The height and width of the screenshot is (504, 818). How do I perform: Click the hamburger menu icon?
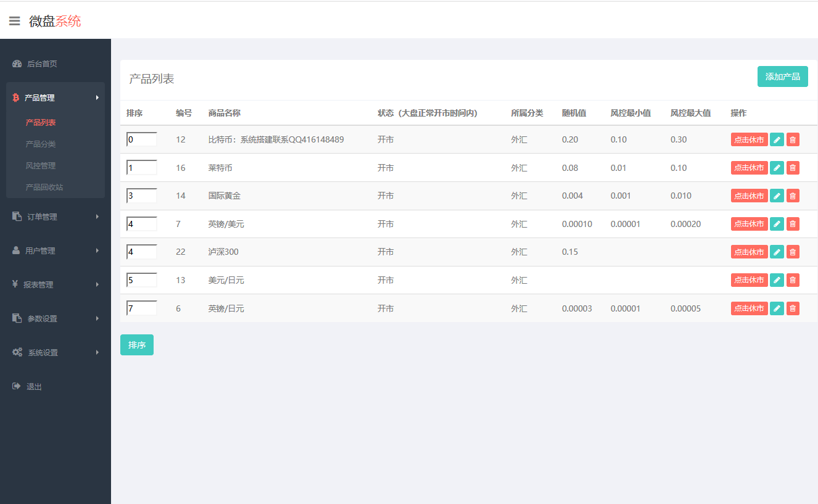coord(14,21)
